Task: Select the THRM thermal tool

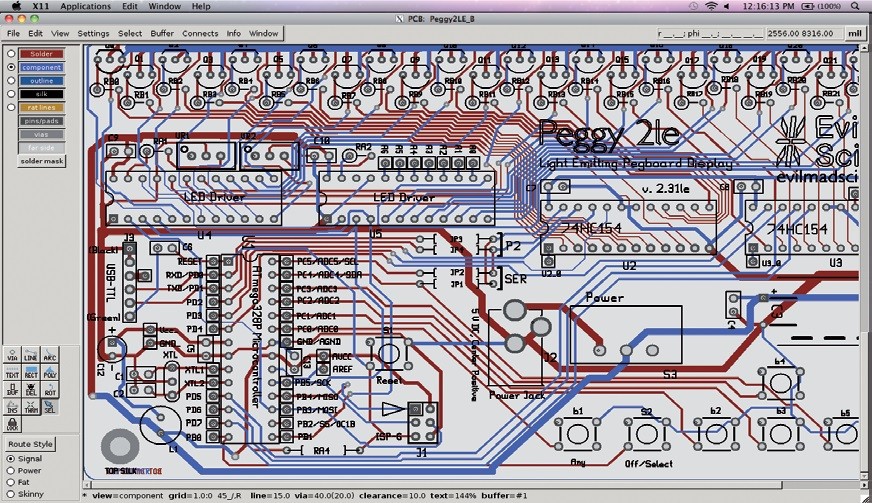Action: (31, 407)
